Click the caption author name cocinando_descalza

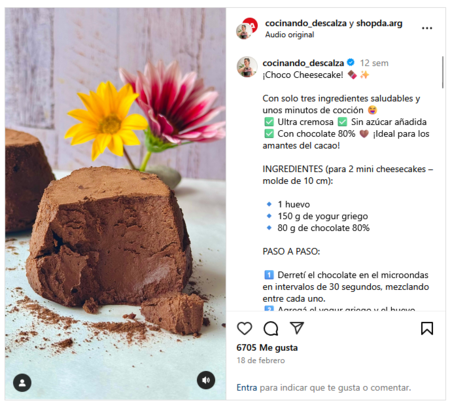coord(303,63)
